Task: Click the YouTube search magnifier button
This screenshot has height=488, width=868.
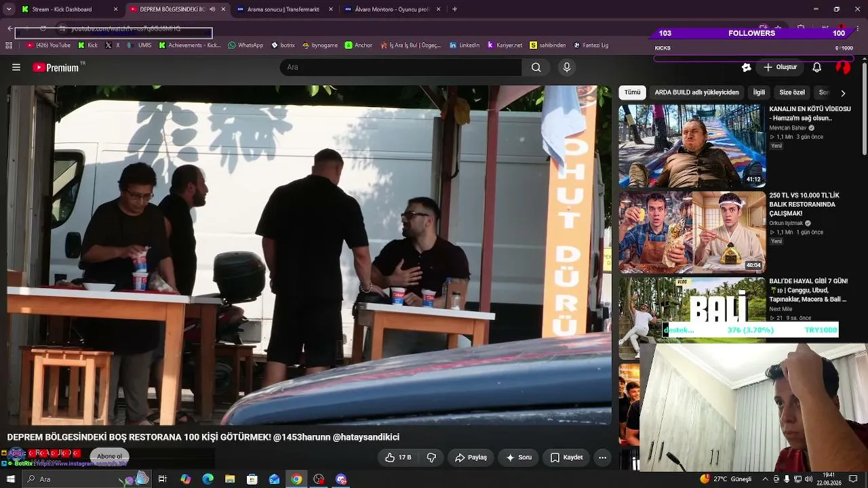Action: pos(536,67)
